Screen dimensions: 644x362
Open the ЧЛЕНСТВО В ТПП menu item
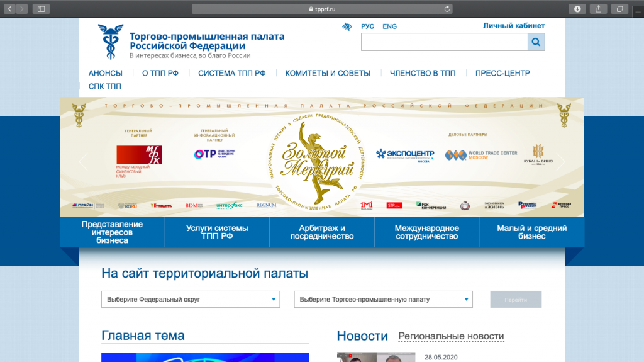pos(423,73)
